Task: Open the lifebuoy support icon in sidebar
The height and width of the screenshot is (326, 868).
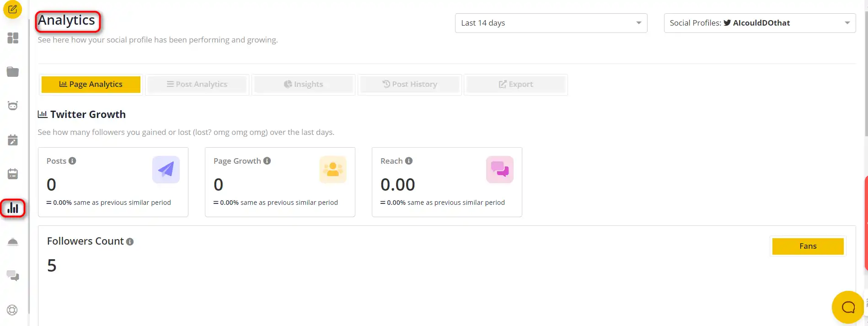Action: pyautogui.click(x=12, y=310)
